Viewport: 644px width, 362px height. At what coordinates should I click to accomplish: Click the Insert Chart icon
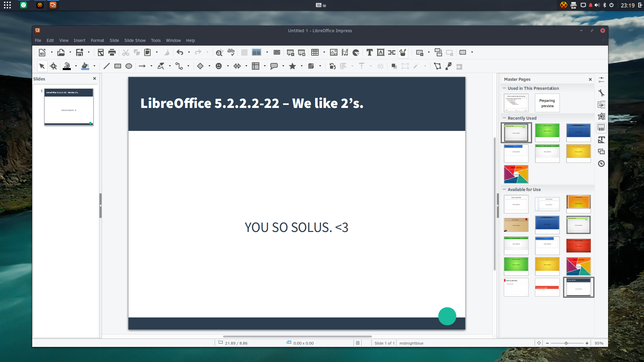pos(356,52)
